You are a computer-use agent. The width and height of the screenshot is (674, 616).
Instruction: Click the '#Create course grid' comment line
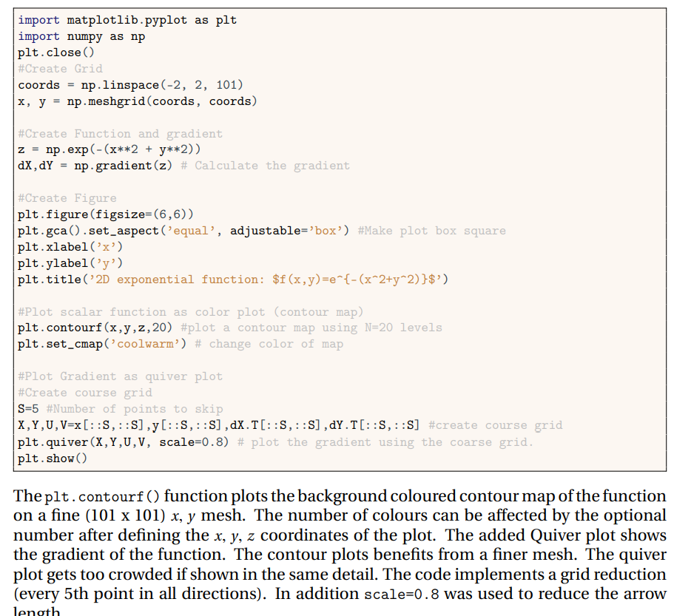click(x=84, y=393)
